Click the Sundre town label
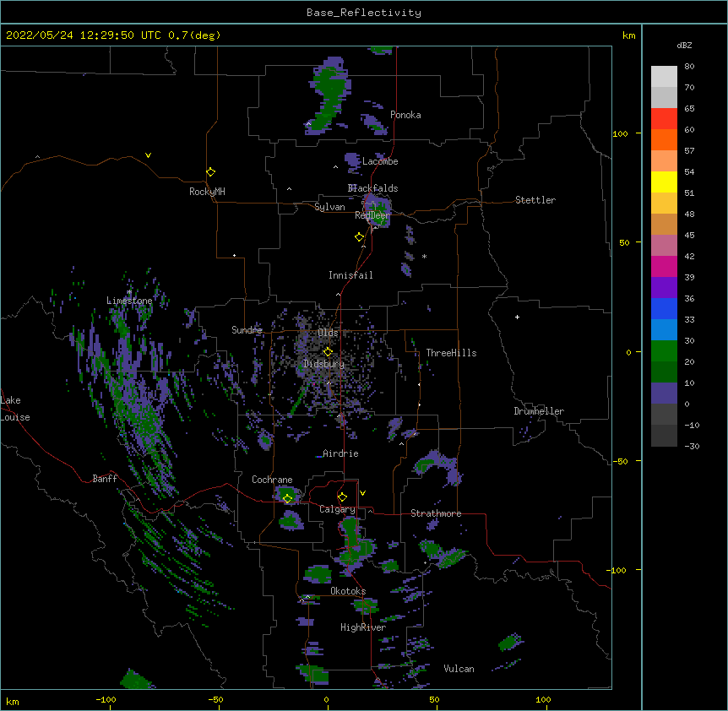This screenshot has width=728, height=711. tap(247, 330)
